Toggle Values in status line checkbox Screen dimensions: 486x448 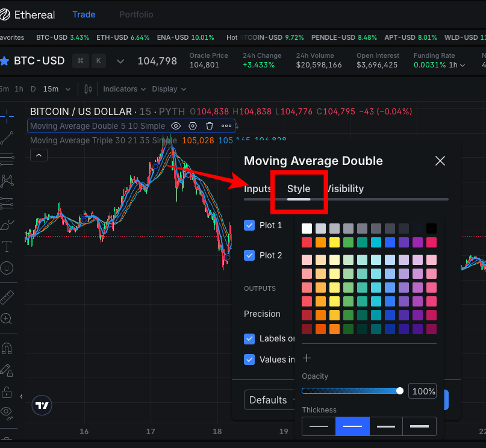[249, 359]
